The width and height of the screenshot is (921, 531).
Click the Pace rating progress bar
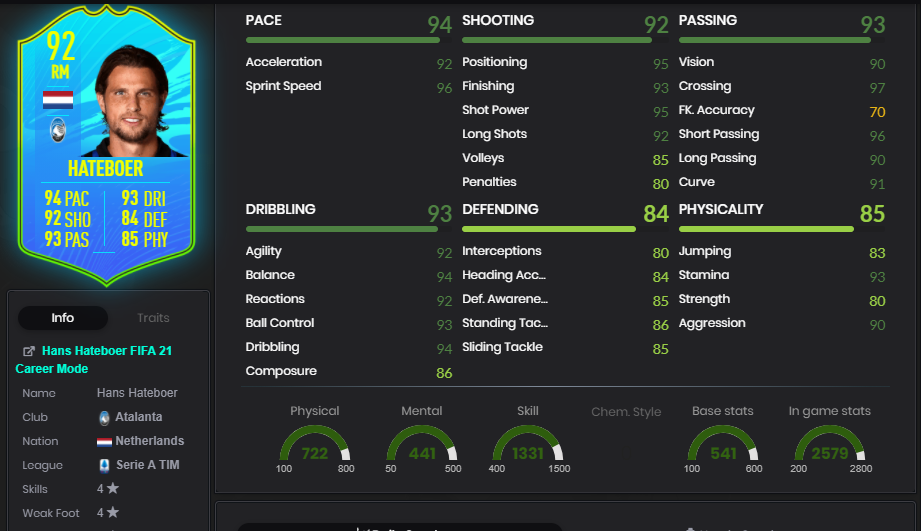tap(342, 40)
